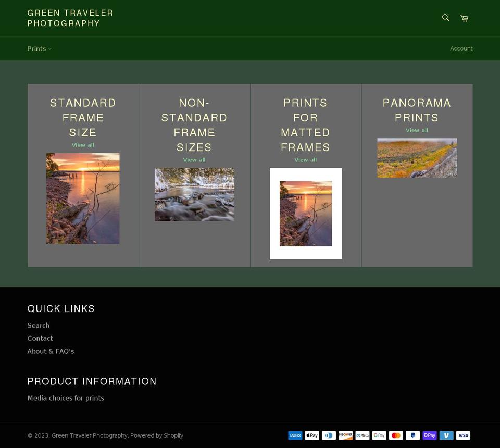Image resolution: width=500 pixels, height=448 pixels.
Task: Click the shopping cart icon
Action: tap(463, 18)
